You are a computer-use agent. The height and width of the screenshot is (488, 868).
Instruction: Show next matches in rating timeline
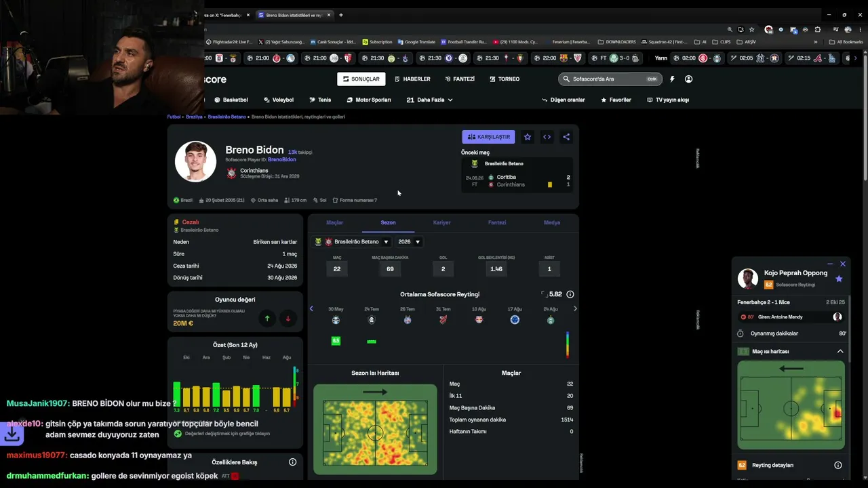tap(575, 309)
